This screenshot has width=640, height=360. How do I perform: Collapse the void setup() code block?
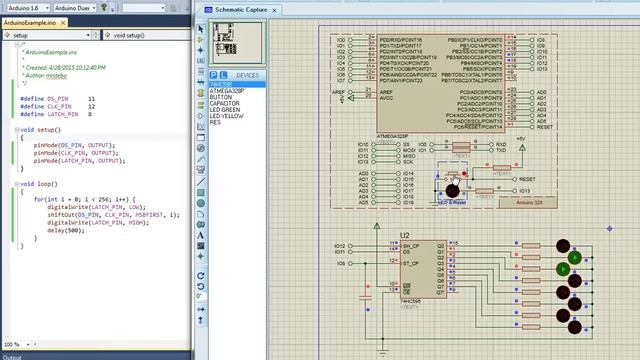tap(17, 130)
